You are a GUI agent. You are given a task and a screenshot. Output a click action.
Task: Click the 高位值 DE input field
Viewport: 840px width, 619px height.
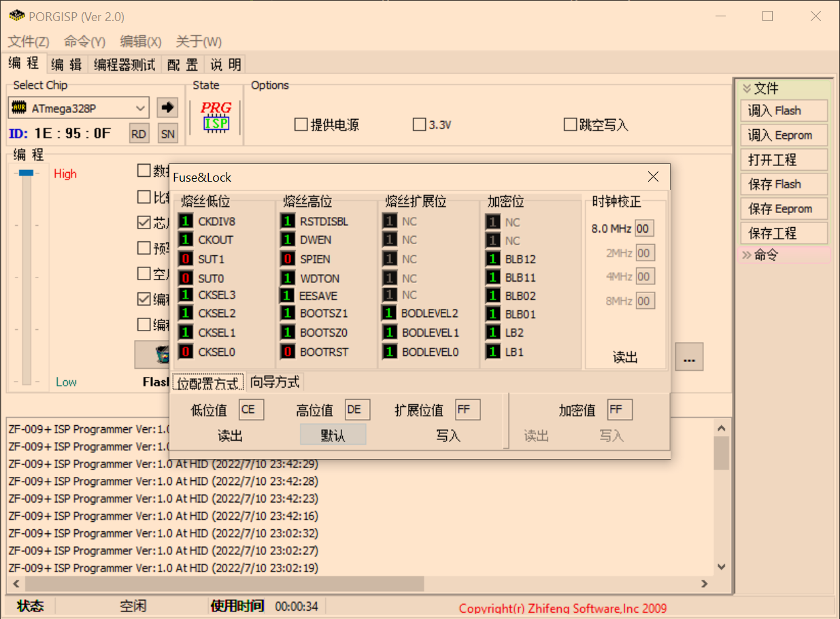click(357, 409)
